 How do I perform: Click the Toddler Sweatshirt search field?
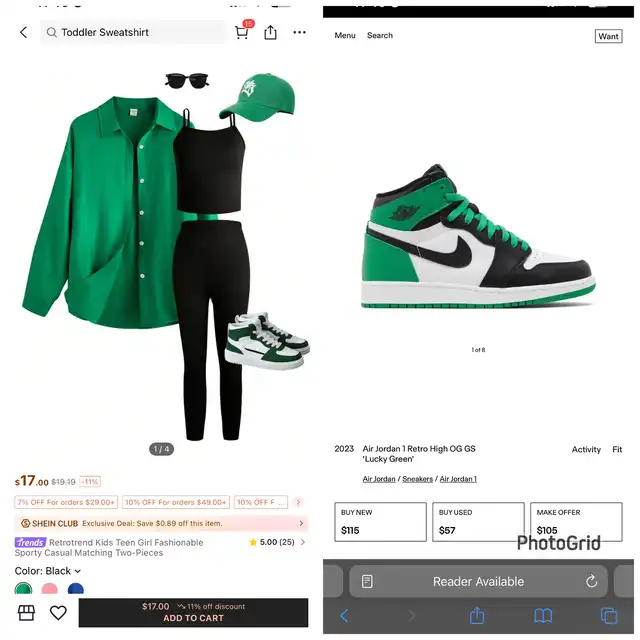133,32
